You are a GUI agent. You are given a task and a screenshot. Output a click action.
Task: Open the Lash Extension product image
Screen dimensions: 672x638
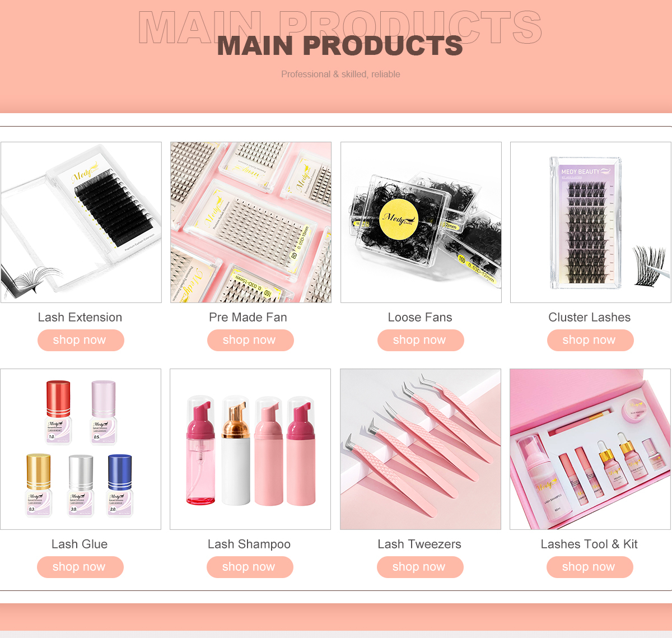(x=81, y=222)
